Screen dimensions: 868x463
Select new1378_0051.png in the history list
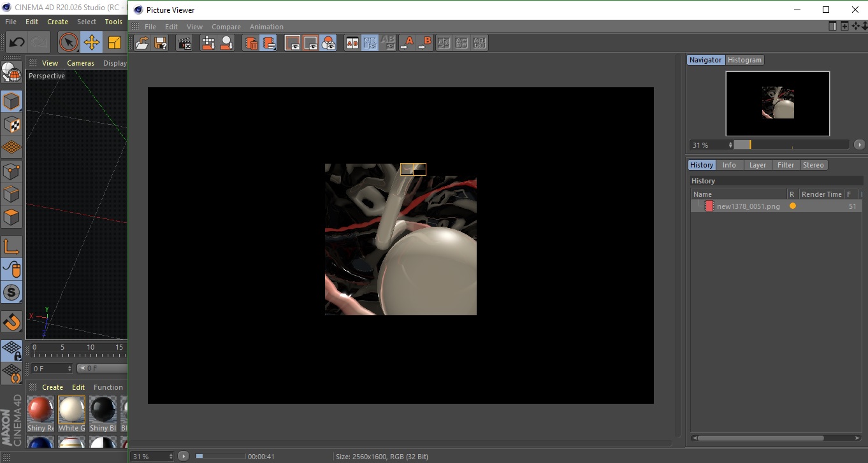click(x=748, y=206)
